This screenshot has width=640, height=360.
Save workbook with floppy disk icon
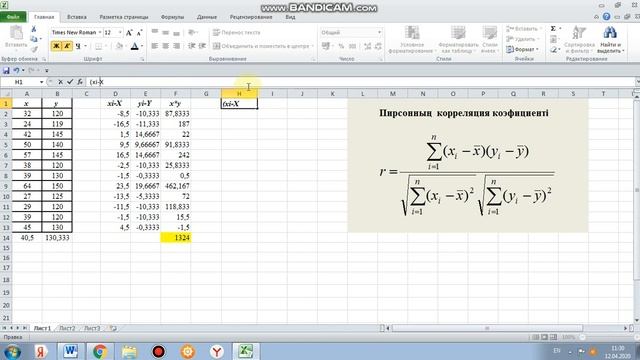pos(6,71)
